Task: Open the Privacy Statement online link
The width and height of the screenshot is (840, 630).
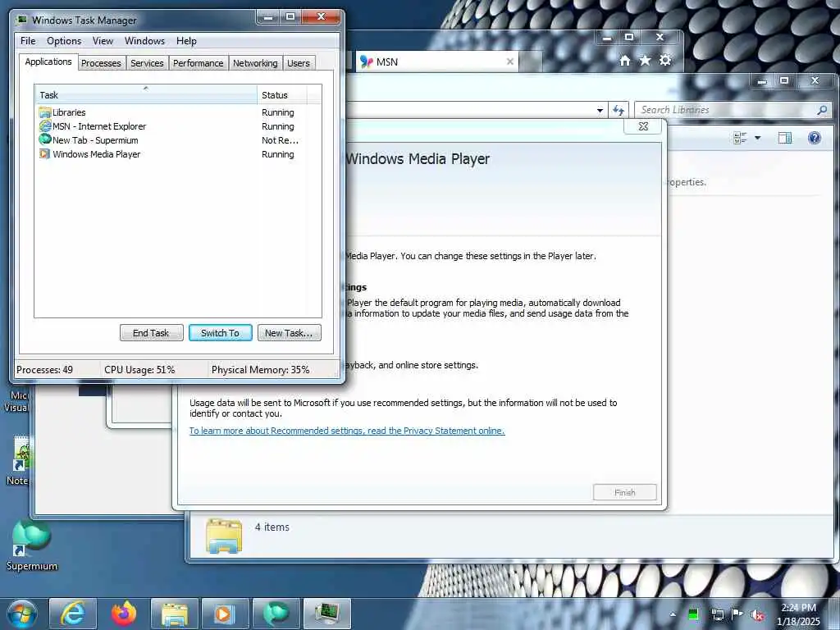Action: pos(347,431)
